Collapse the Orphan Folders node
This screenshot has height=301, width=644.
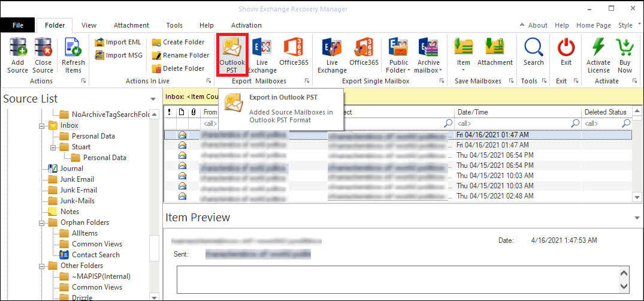tap(41, 222)
